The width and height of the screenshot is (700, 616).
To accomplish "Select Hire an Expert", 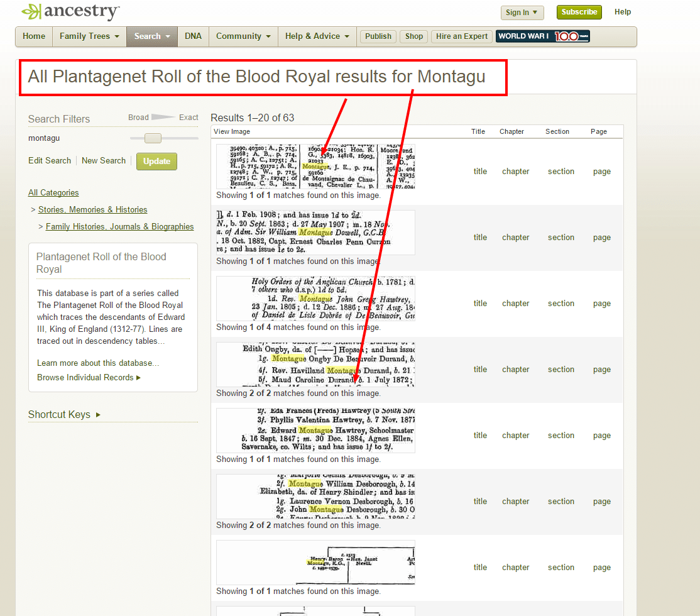I will pos(462,36).
